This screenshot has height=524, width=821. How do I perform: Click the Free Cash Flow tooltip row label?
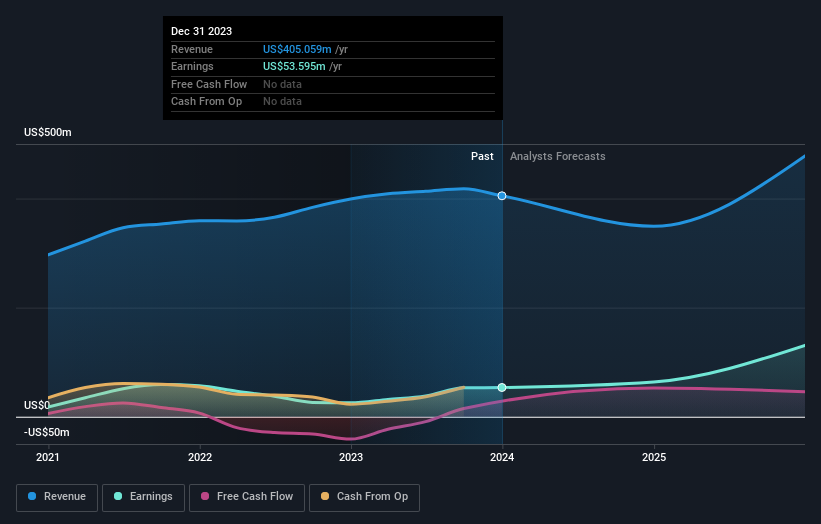pyautogui.click(x=209, y=84)
